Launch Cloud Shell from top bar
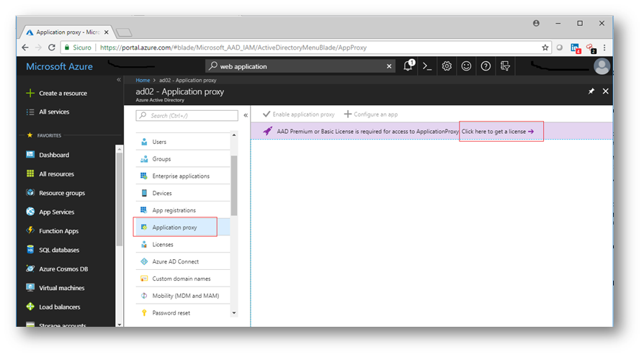The width and height of the screenshot is (644, 357). point(427,66)
